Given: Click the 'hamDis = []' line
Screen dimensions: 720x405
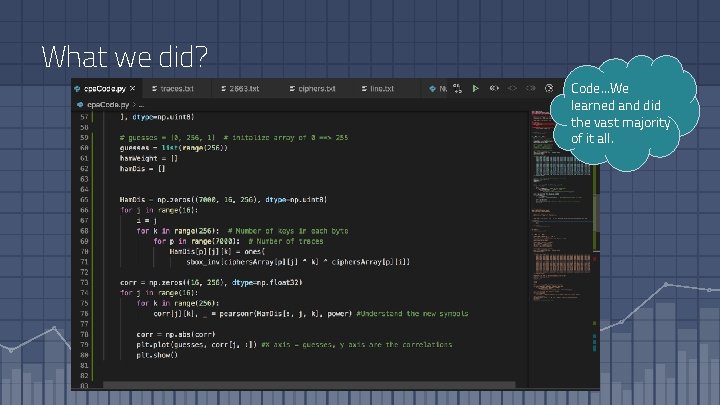Looking at the screenshot, I should point(142,169).
